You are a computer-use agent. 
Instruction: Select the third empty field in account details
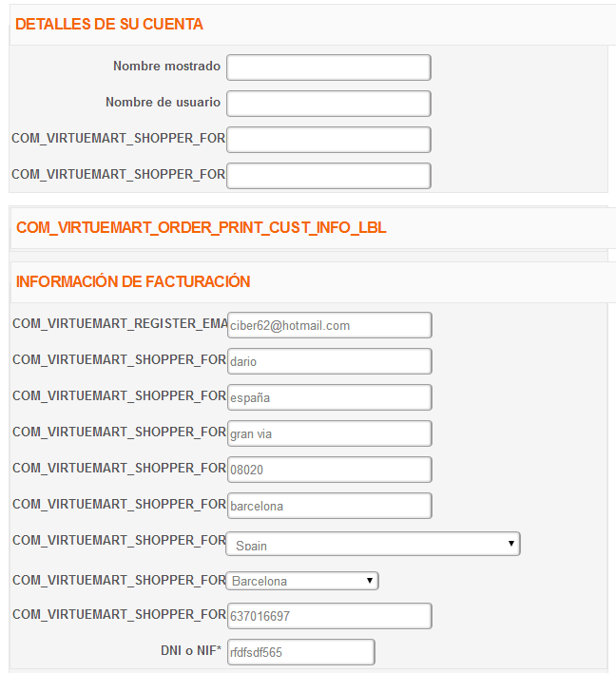pyautogui.click(x=328, y=140)
